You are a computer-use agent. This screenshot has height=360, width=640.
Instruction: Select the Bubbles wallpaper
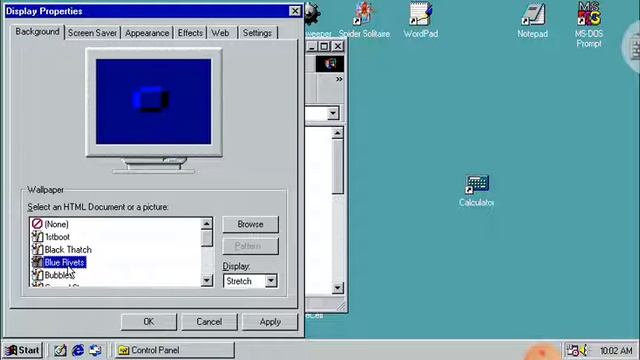pyautogui.click(x=60, y=275)
